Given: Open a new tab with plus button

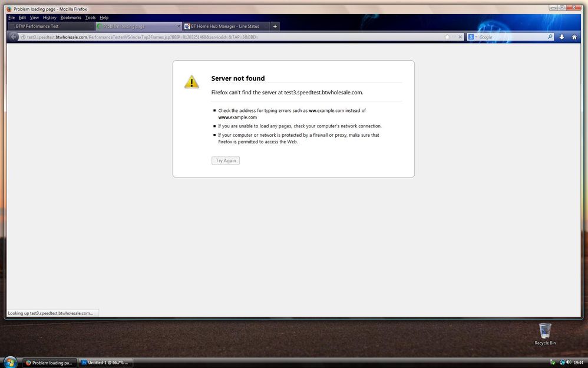Looking at the screenshot, I should (x=275, y=27).
